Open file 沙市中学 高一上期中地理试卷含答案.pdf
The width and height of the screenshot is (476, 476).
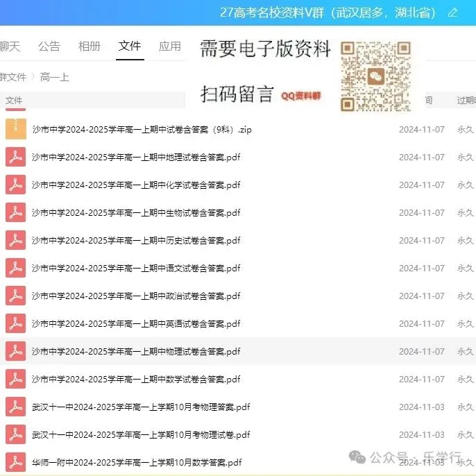coord(136,158)
